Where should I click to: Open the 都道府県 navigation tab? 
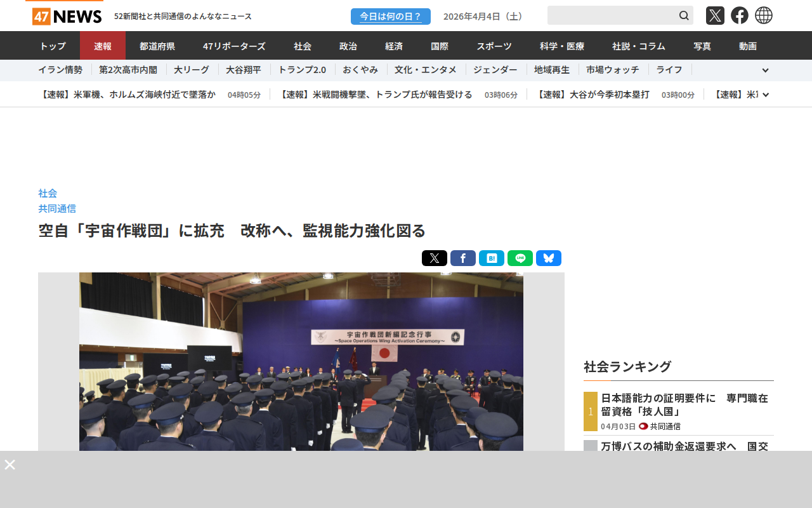157,46
